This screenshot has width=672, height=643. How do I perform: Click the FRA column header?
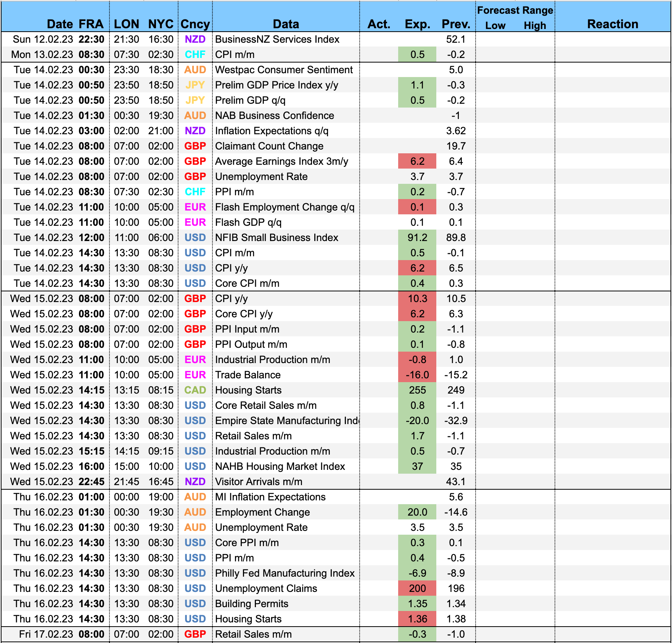pos(91,24)
